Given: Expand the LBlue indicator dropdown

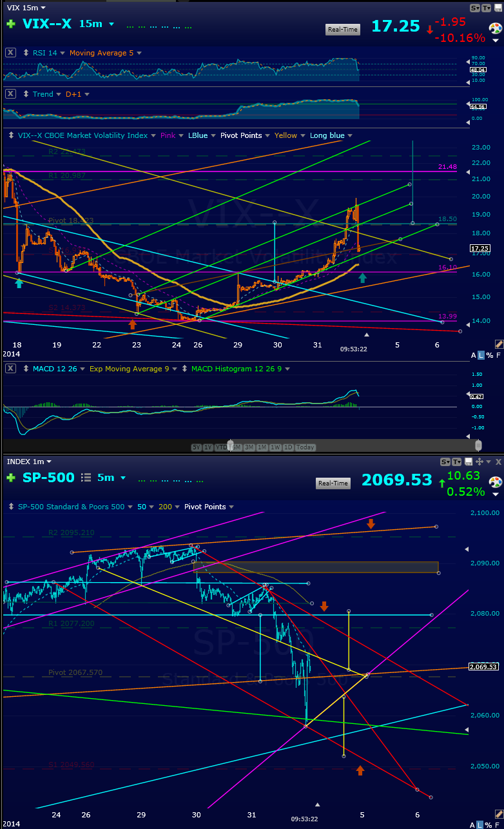Looking at the screenshot, I should click(x=213, y=135).
